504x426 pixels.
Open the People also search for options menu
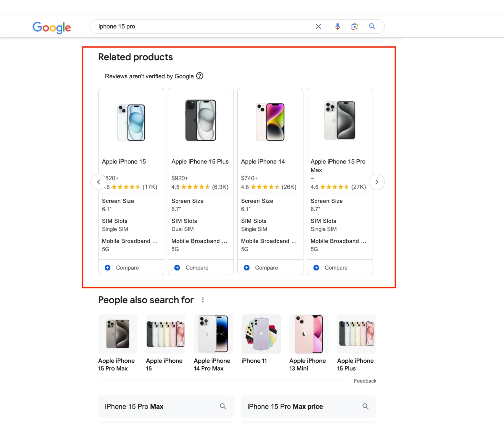[203, 300]
